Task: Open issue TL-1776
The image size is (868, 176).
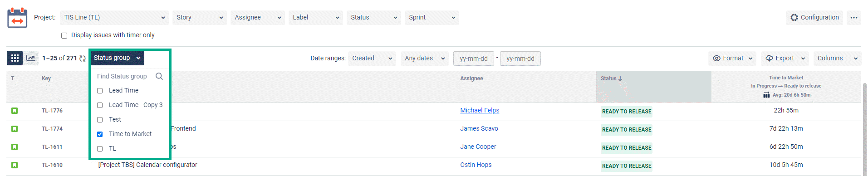Action: pos(52,111)
